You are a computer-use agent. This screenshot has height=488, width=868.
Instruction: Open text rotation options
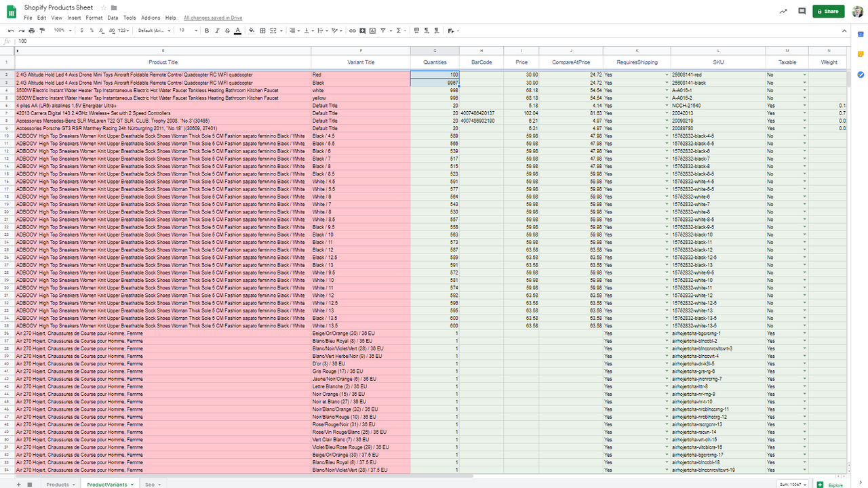pyautogui.click(x=337, y=30)
